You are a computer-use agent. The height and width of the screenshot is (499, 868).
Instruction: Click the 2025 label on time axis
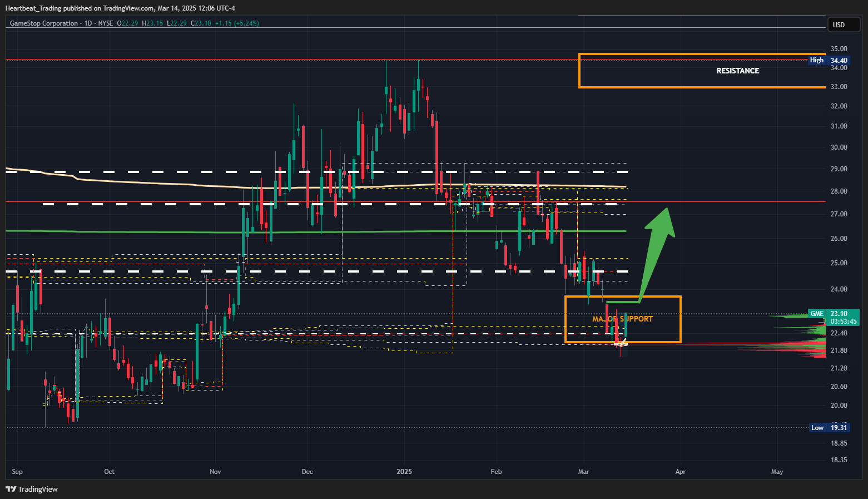click(x=404, y=472)
